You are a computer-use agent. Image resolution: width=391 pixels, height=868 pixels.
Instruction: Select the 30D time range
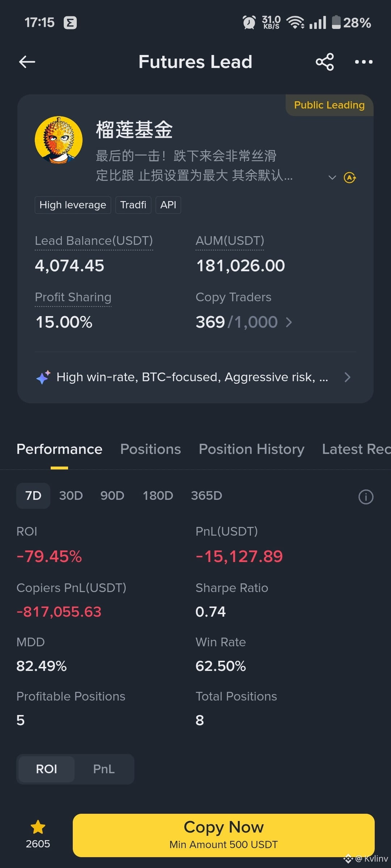71,495
